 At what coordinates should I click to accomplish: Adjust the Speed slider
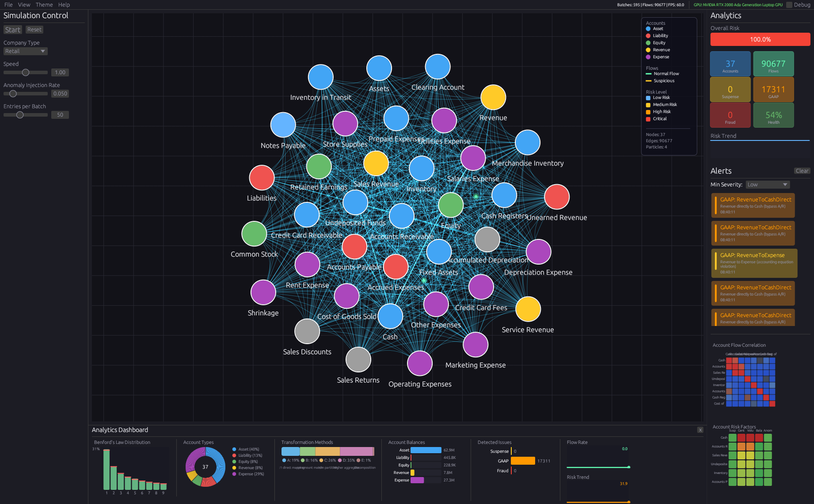[x=26, y=72]
